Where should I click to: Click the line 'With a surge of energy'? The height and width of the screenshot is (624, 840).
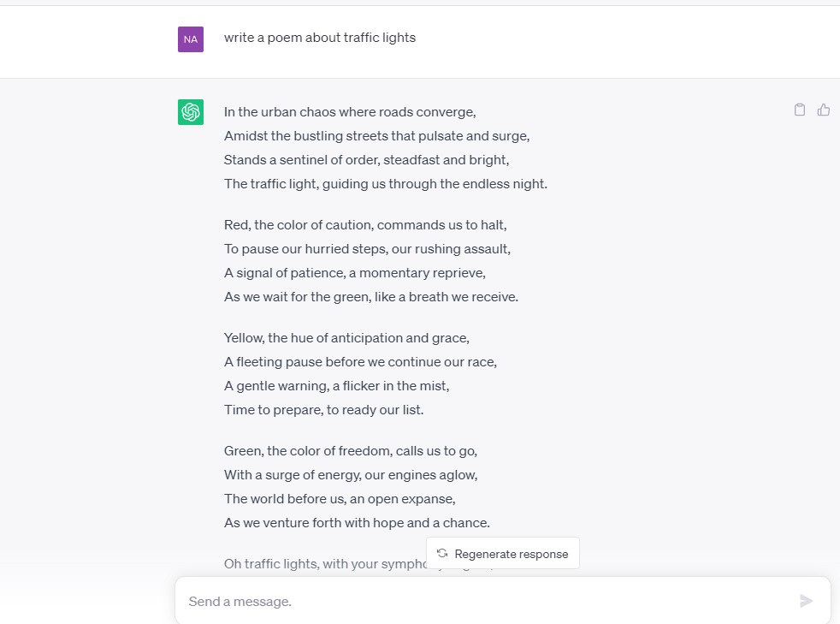tap(351, 475)
